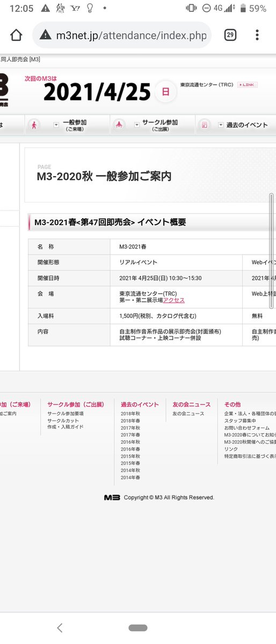
Task: Click footer heading その他
Action: pyautogui.click(x=233, y=404)
